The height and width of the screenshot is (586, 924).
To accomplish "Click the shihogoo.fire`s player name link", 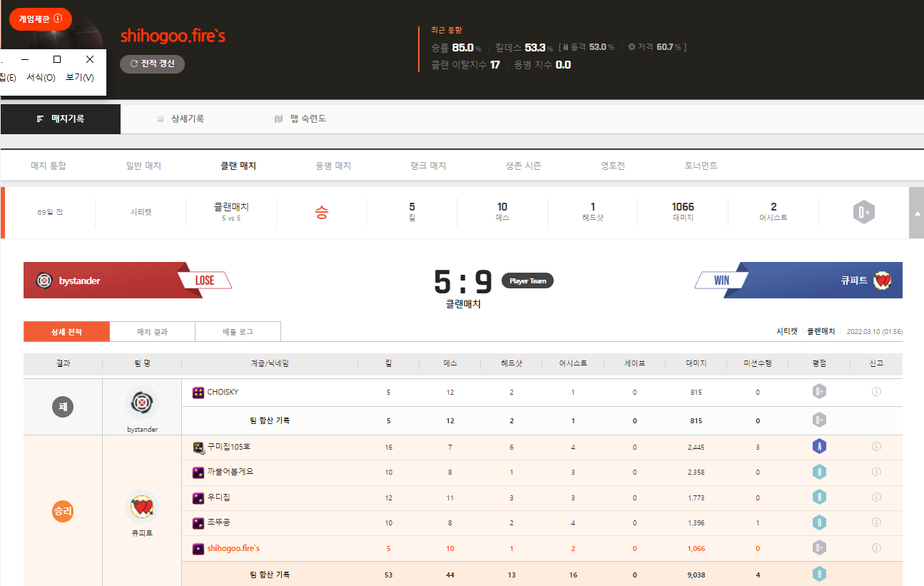I will [x=233, y=548].
